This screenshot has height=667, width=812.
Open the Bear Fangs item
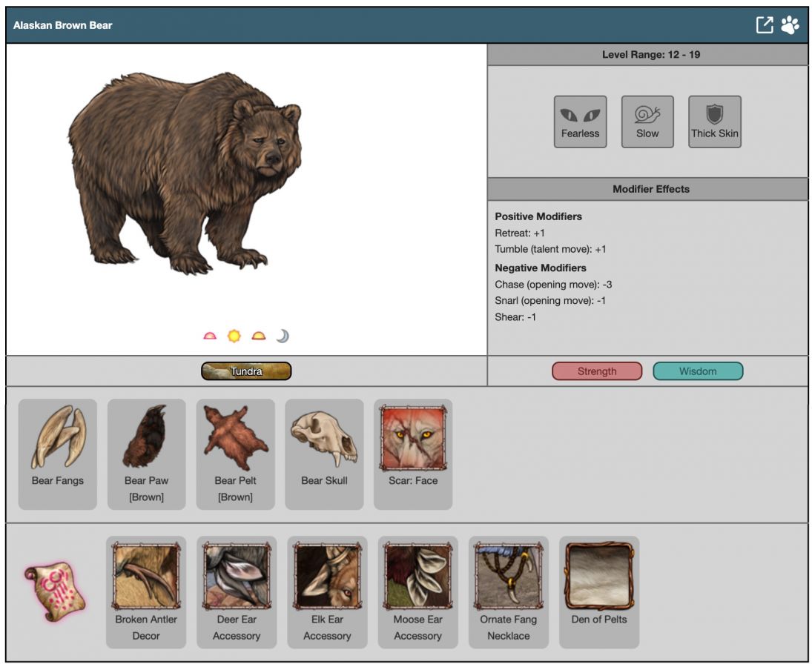[58, 454]
